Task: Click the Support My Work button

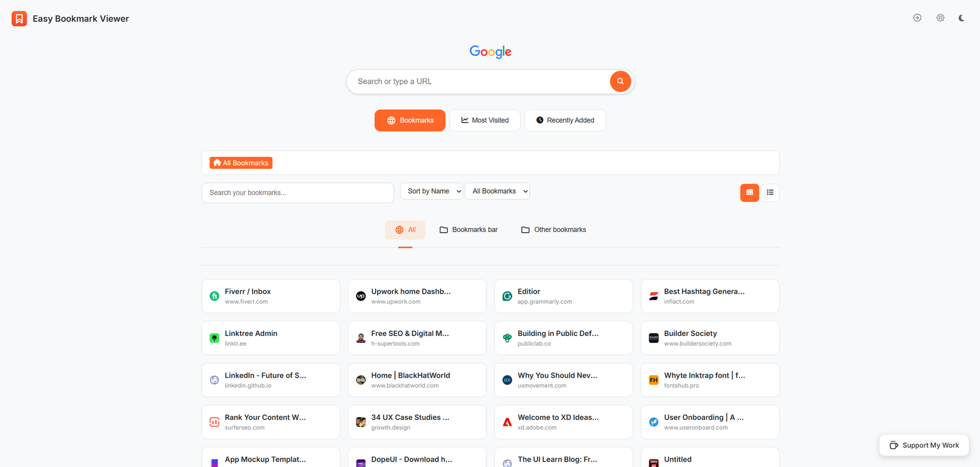Action: (x=924, y=445)
